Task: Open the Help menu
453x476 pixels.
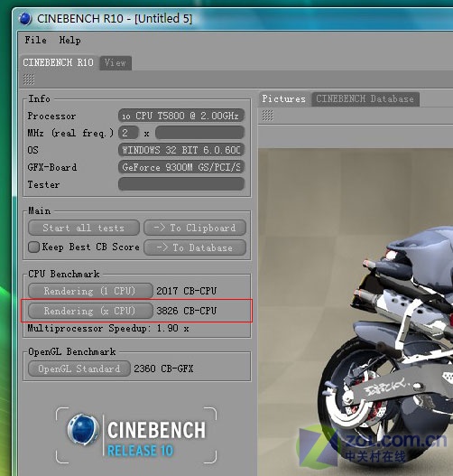Action: pyautogui.click(x=70, y=40)
